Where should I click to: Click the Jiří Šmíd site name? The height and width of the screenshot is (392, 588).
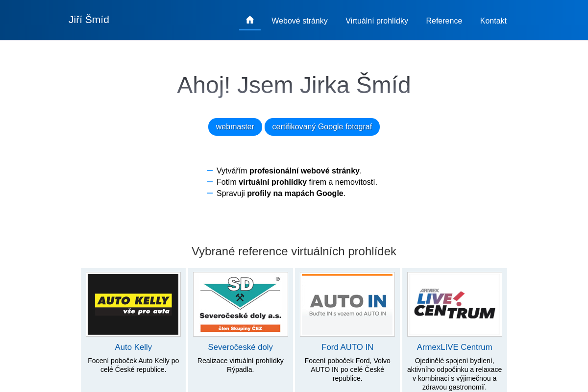click(x=89, y=20)
